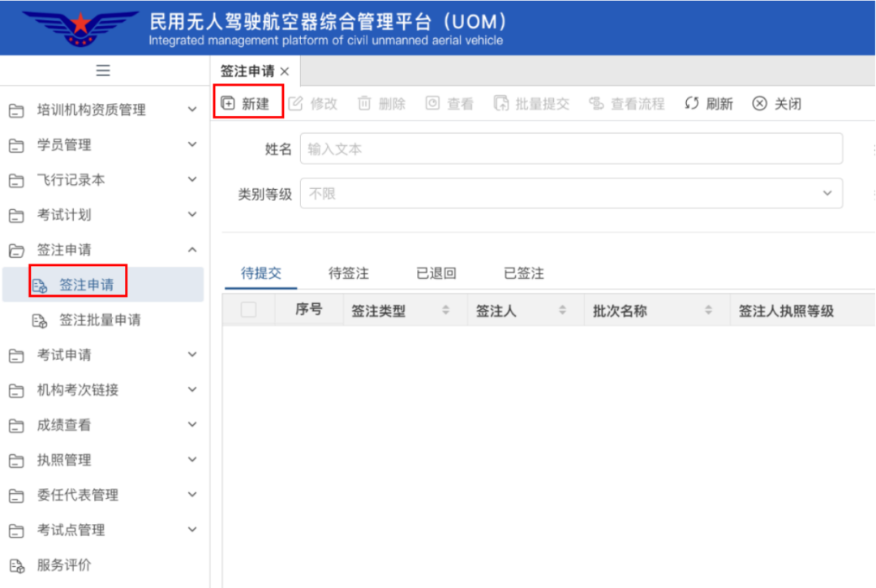This screenshot has width=876, height=588.
Task: Click the UOM winged star logo
Action: click(x=80, y=28)
